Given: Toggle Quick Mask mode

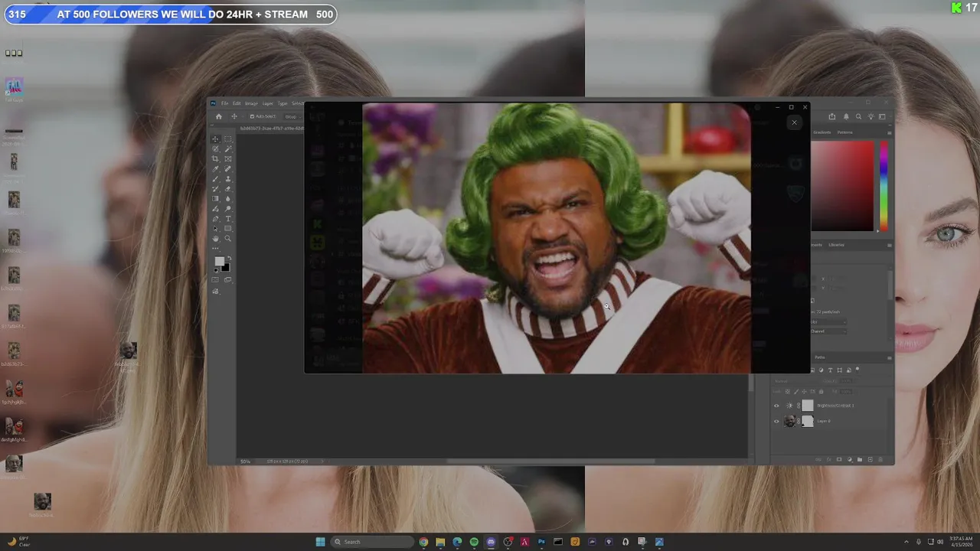Looking at the screenshot, I should pos(215,279).
